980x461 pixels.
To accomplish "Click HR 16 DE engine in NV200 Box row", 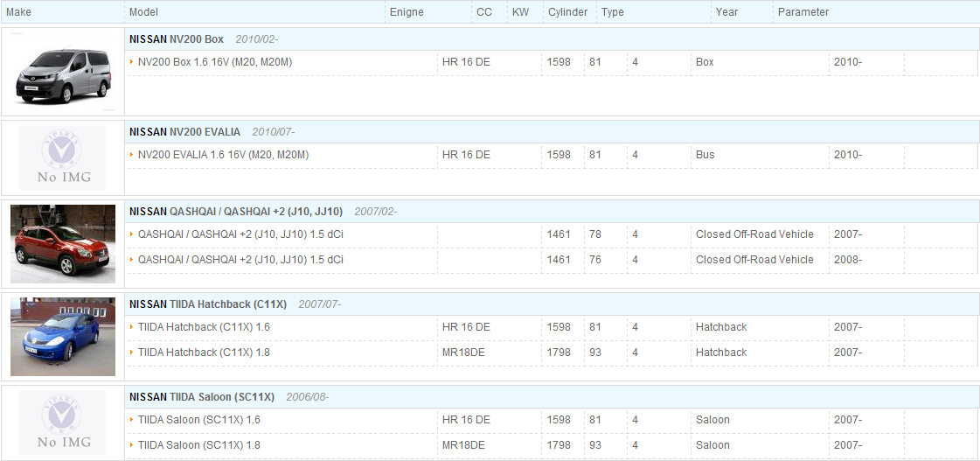I will coord(466,62).
